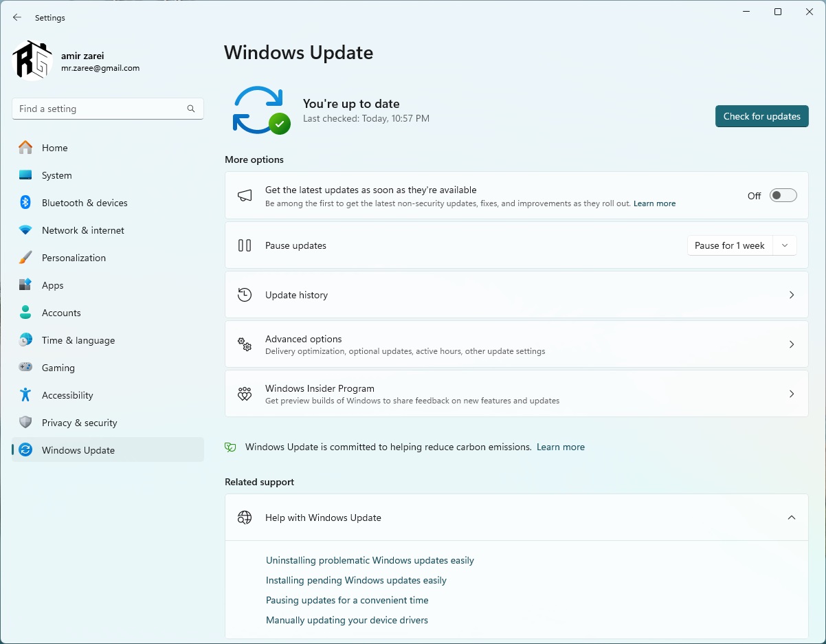Open Manually updating your device drivers link

[x=346, y=620]
